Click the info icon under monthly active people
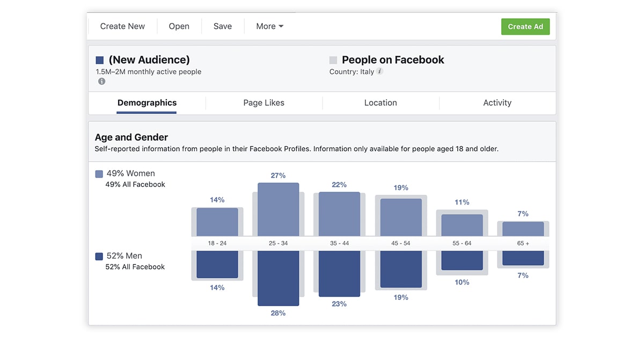Viewport: 644px width, 338px height. pyautogui.click(x=101, y=82)
